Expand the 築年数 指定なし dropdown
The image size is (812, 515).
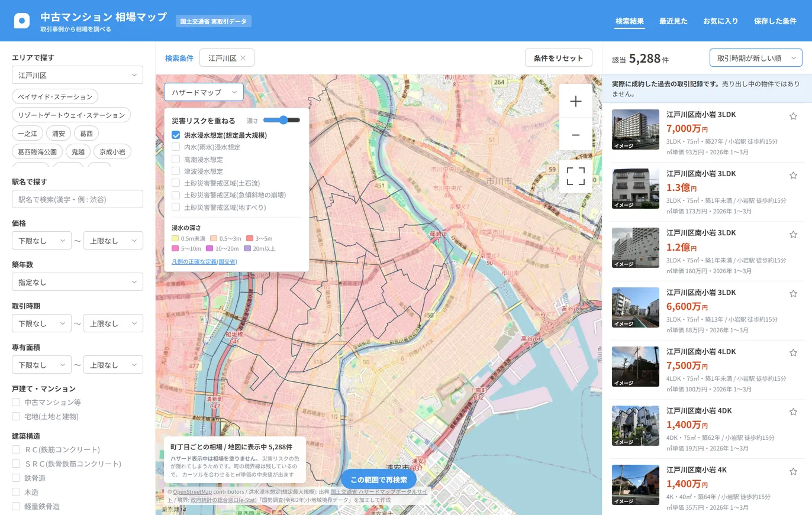pyautogui.click(x=78, y=282)
